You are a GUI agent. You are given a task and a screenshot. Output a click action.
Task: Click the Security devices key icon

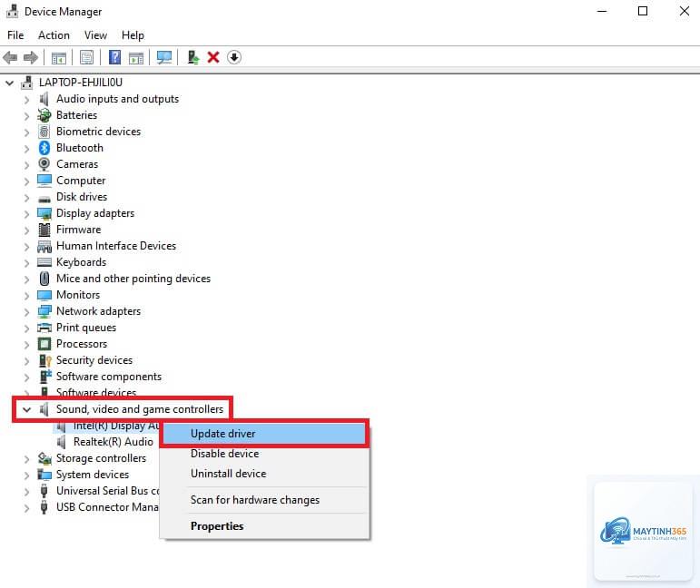[45, 360]
